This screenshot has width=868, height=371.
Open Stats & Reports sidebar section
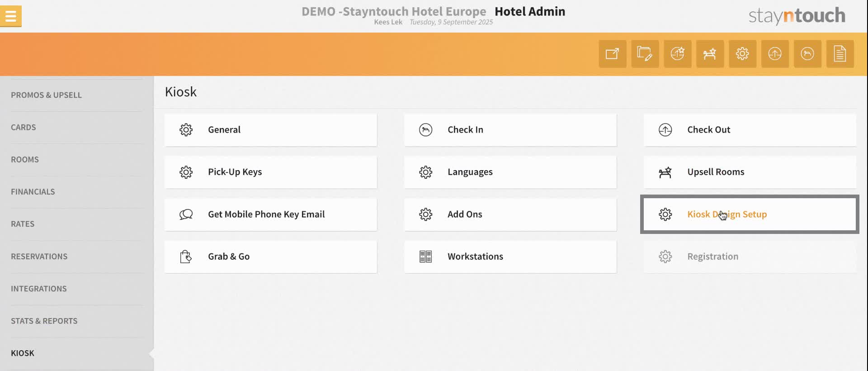point(77,321)
